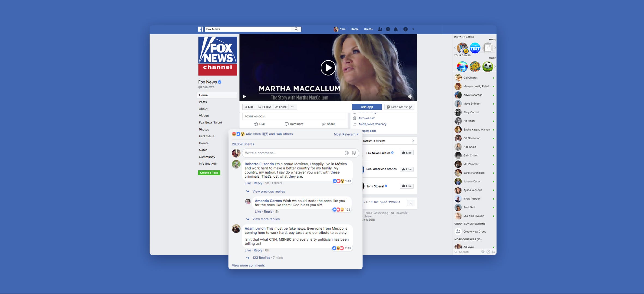Click the Create New Group icon

pos(458,232)
